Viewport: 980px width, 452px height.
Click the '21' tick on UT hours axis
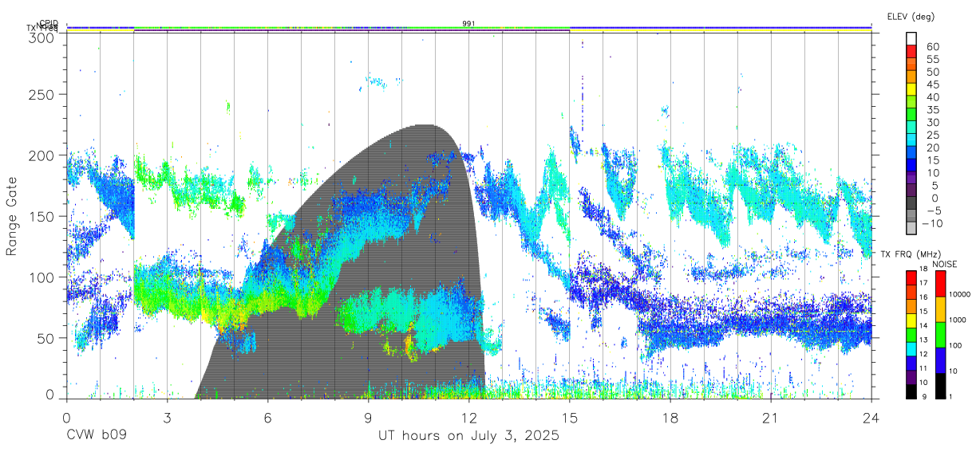coord(771,418)
